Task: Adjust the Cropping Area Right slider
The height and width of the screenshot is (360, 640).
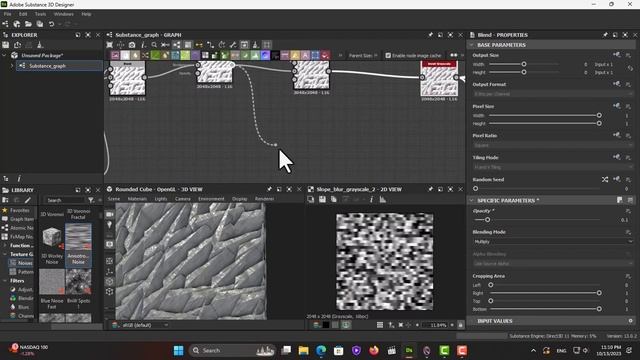Action: click(599, 293)
